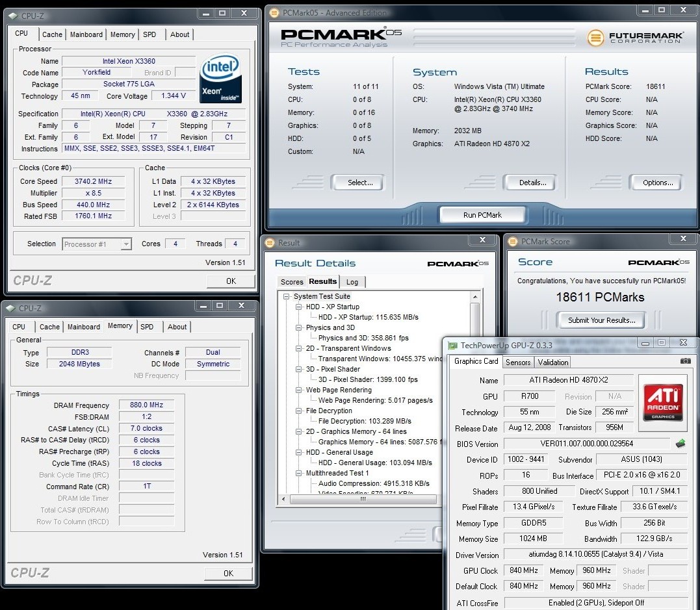This screenshot has width=700, height=610.
Task: Click the CAS# Latency 7.0 clocks field
Action: 146,428
